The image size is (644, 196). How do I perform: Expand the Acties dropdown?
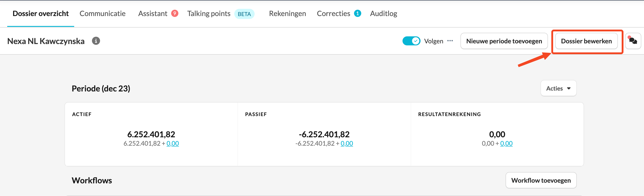[558, 88]
